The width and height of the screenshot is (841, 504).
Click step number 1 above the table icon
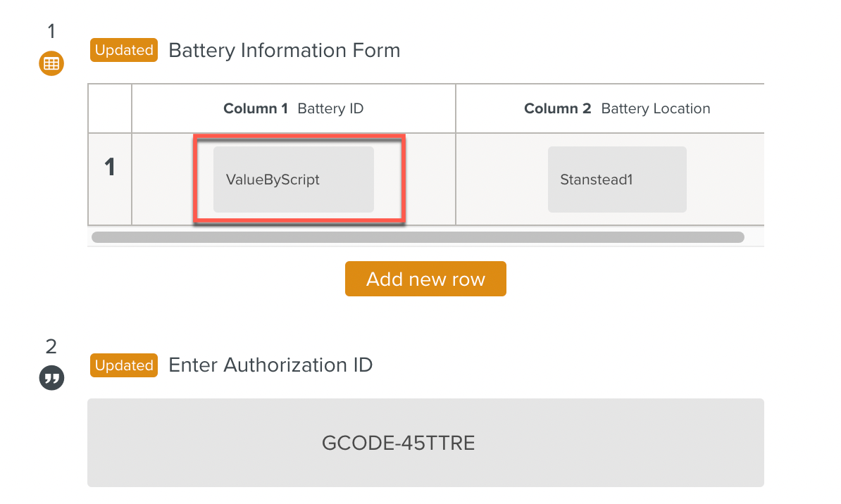51,31
